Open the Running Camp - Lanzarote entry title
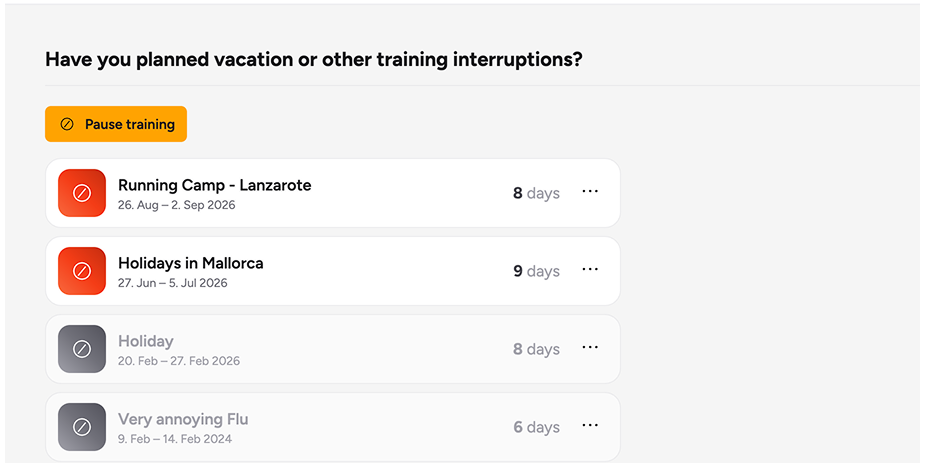 [x=214, y=185]
